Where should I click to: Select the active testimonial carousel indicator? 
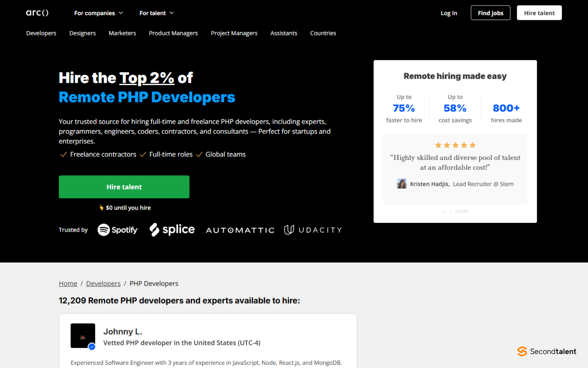tap(462, 211)
